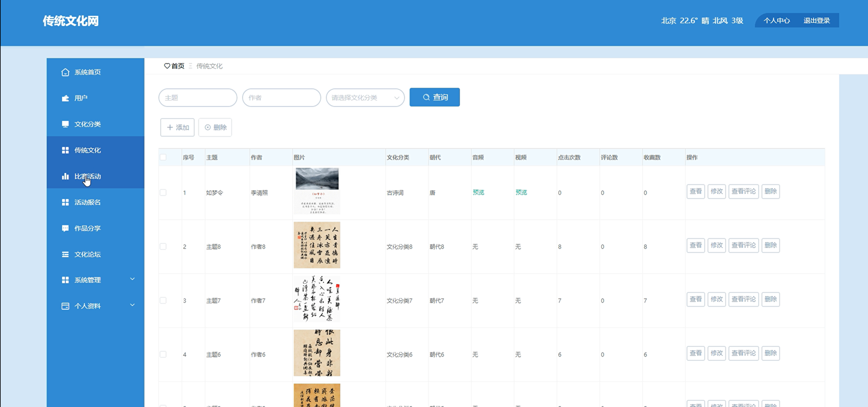Image resolution: width=868 pixels, height=407 pixels.
Task: Click the batch 删除 button above the table
Action: pyautogui.click(x=215, y=127)
